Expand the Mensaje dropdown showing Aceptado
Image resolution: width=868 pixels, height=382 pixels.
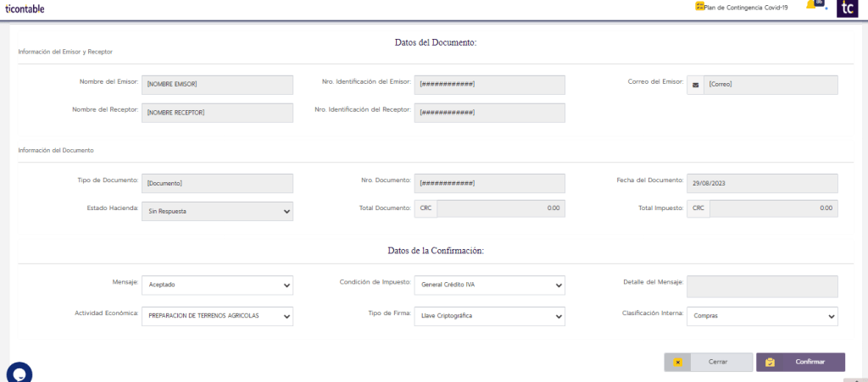217,285
